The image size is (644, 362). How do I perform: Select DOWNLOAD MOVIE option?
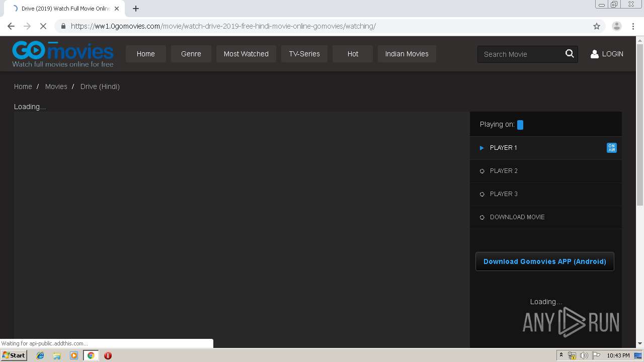(x=546, y=217)
